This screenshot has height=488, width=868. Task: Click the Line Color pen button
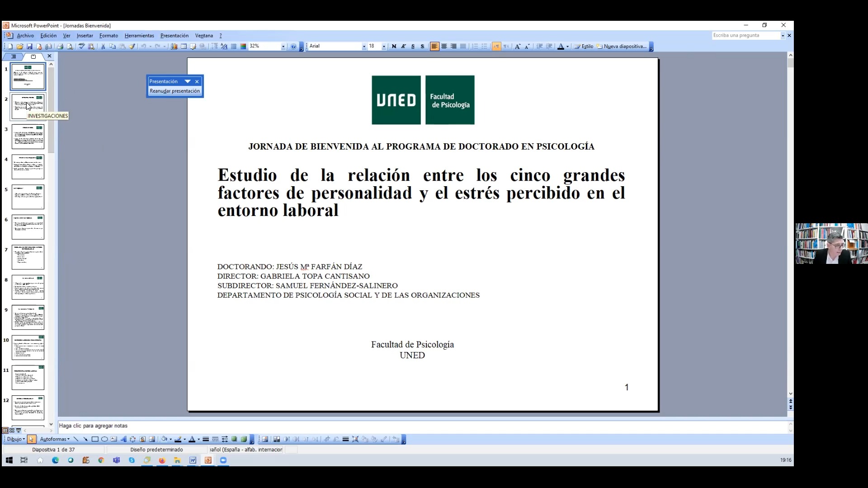178,439
